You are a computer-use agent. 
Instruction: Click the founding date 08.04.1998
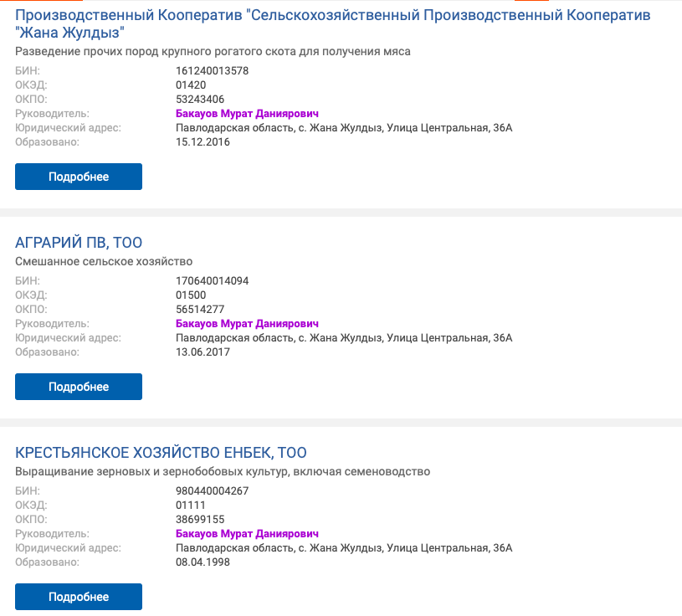(203, 562)
